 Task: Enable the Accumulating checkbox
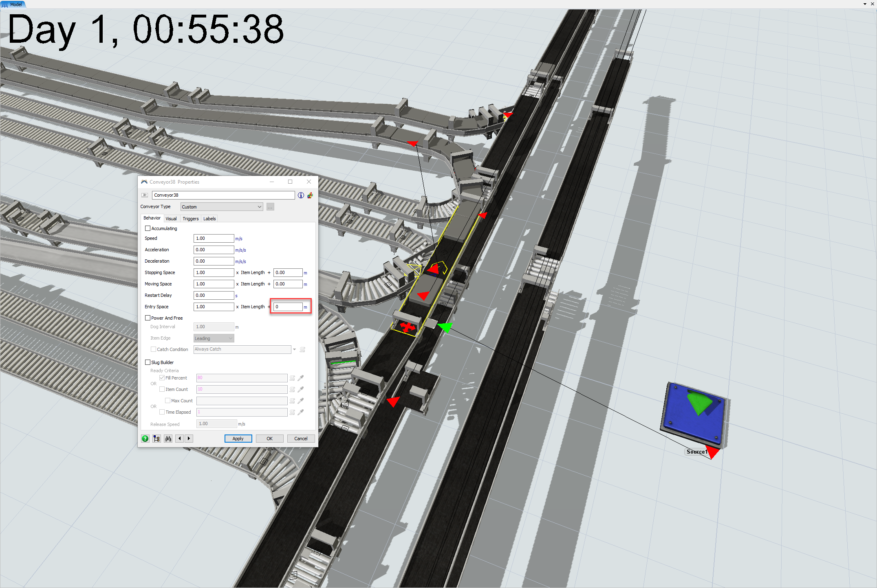(x=148, y=228)
